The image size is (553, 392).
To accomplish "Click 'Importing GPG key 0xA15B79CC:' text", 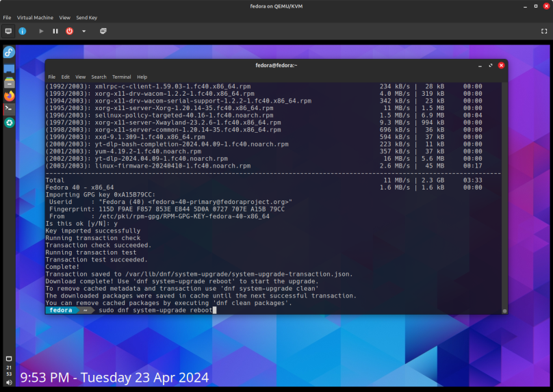I will click(x=100, y=194).
